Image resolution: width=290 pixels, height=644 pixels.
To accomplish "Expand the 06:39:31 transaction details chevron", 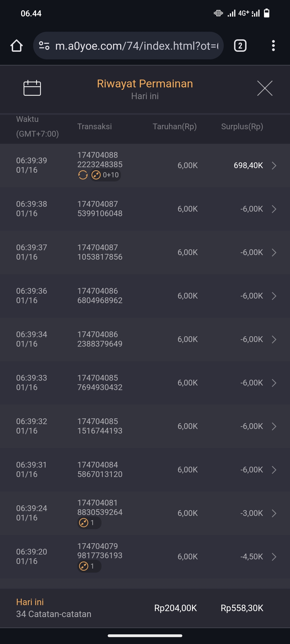I will [x=274, y=470].
